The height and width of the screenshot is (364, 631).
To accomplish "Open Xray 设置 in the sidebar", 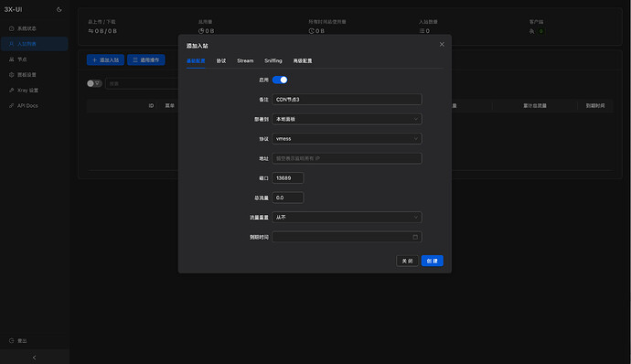I will click(34, 91).
